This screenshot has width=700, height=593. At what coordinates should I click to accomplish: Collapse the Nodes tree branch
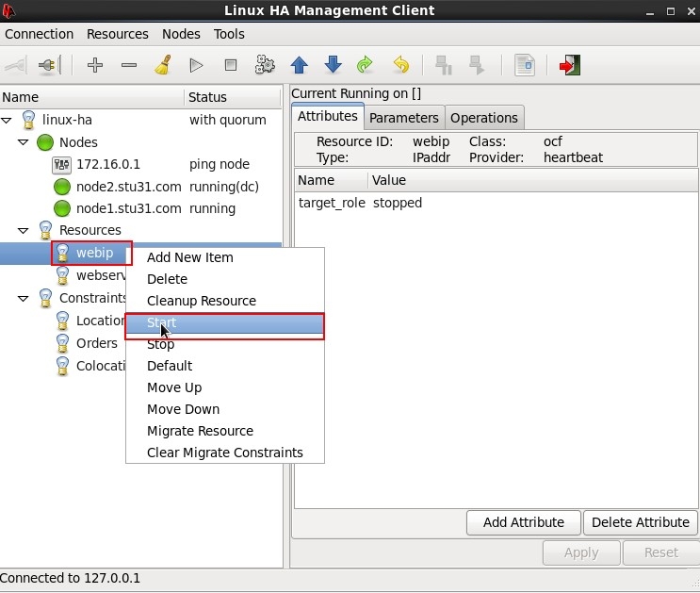23,142
